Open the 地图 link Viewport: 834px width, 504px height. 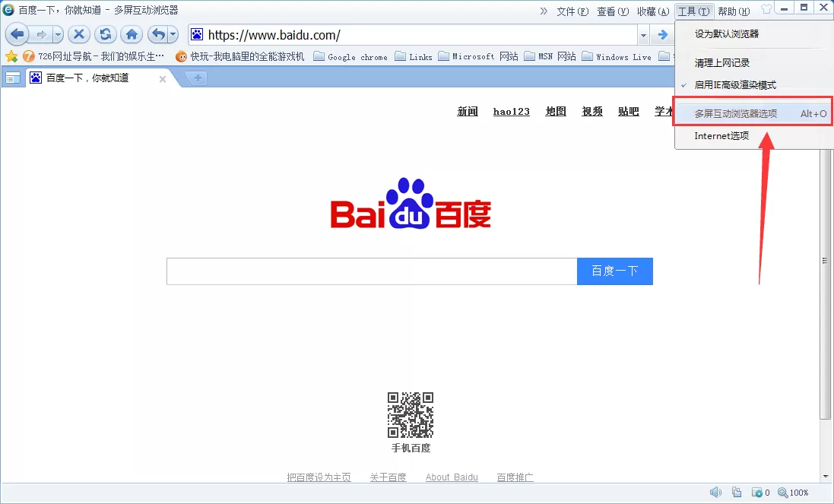click(556, 111)
